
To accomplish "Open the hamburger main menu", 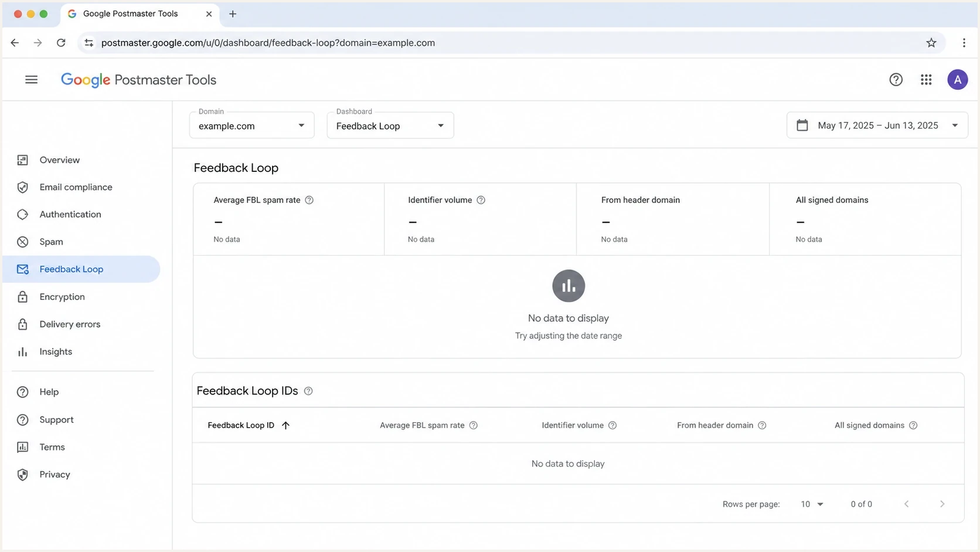I will 32,80.
